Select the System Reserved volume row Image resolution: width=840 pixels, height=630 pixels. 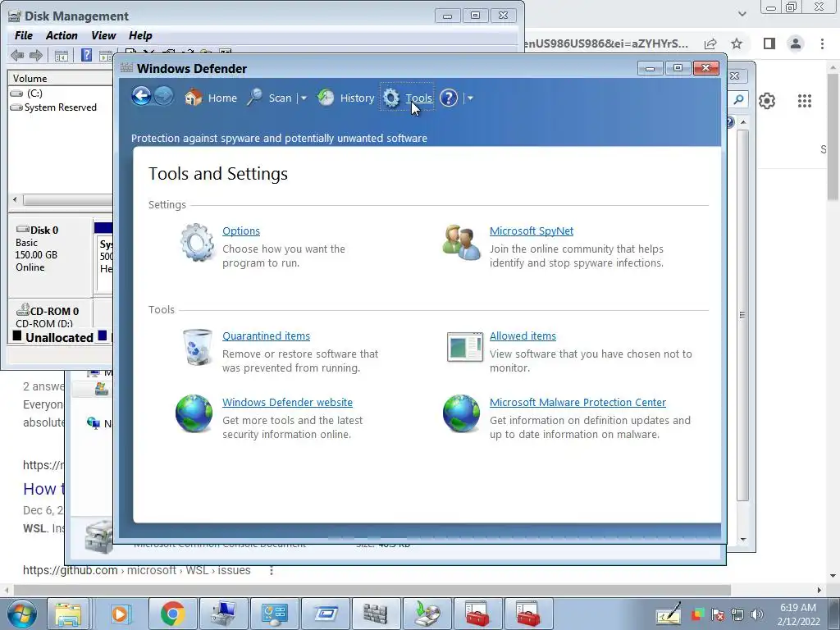click(61, 107)
